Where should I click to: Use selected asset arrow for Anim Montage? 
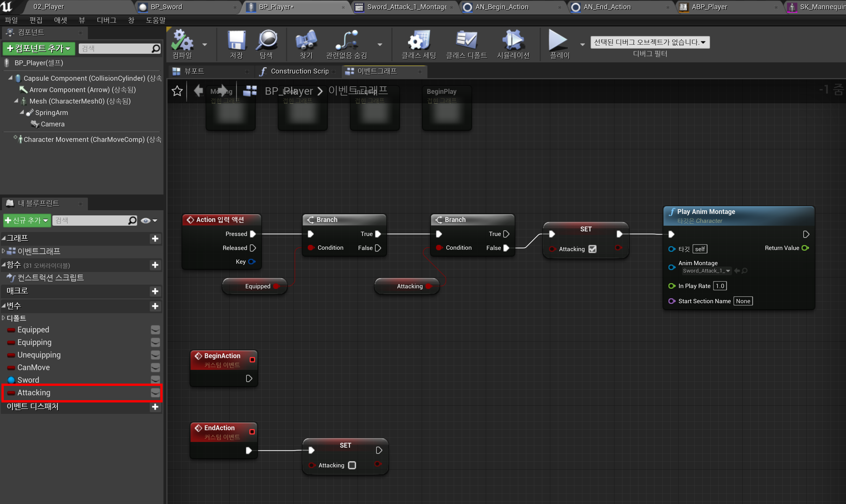(737, 271)
